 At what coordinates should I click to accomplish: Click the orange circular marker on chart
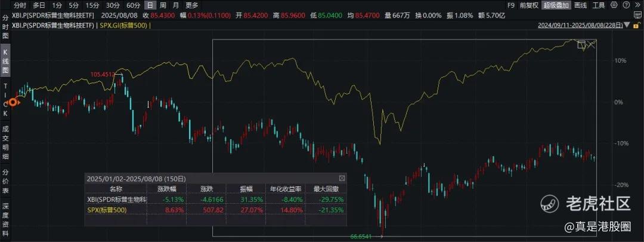14,102
